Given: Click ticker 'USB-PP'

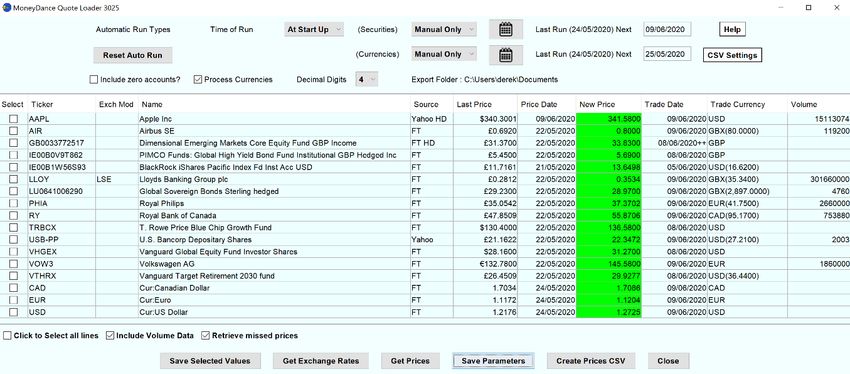Looking at the screenshot, I should click(x=44, y=240).
